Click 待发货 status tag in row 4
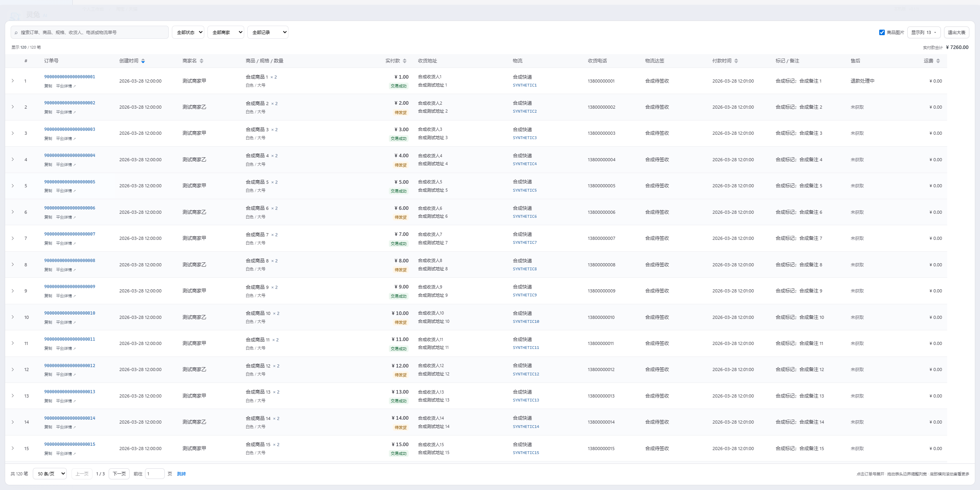This screenshot has width=980, height=490. click(x=400, y=165)
